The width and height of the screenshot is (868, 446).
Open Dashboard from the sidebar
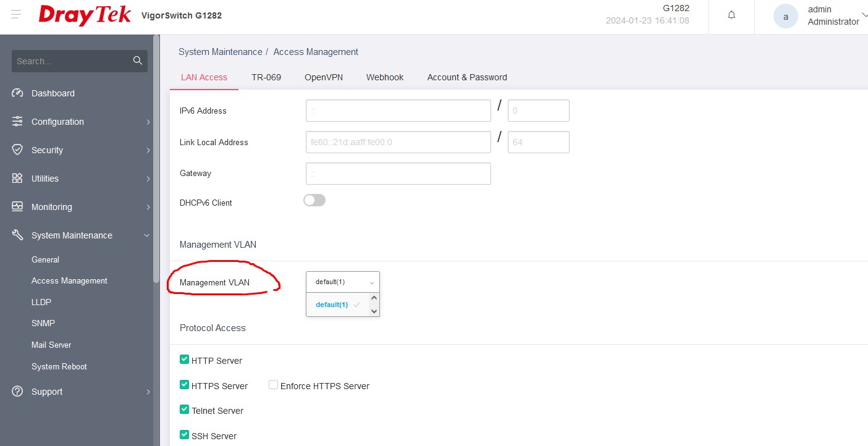53,93
